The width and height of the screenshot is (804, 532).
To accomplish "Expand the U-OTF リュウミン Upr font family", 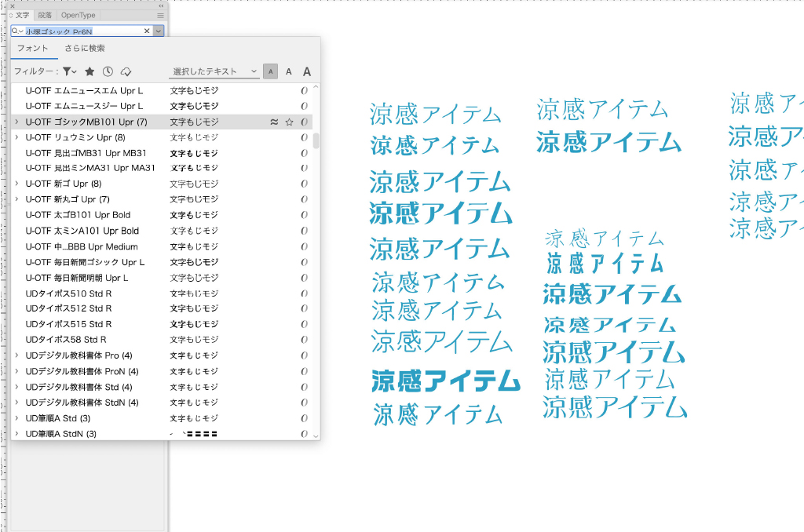I will point(16,137).
